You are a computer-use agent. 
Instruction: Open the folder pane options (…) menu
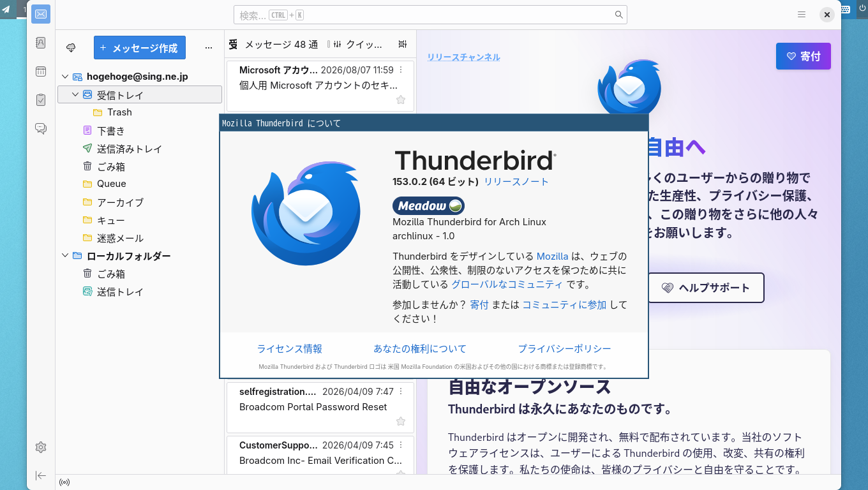pos(208,48)
